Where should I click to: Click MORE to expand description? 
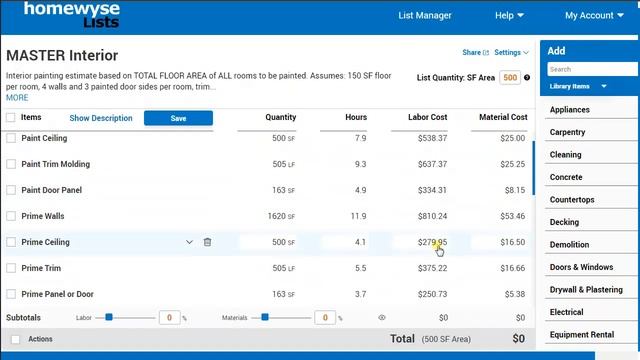click(x=17, y=98)
